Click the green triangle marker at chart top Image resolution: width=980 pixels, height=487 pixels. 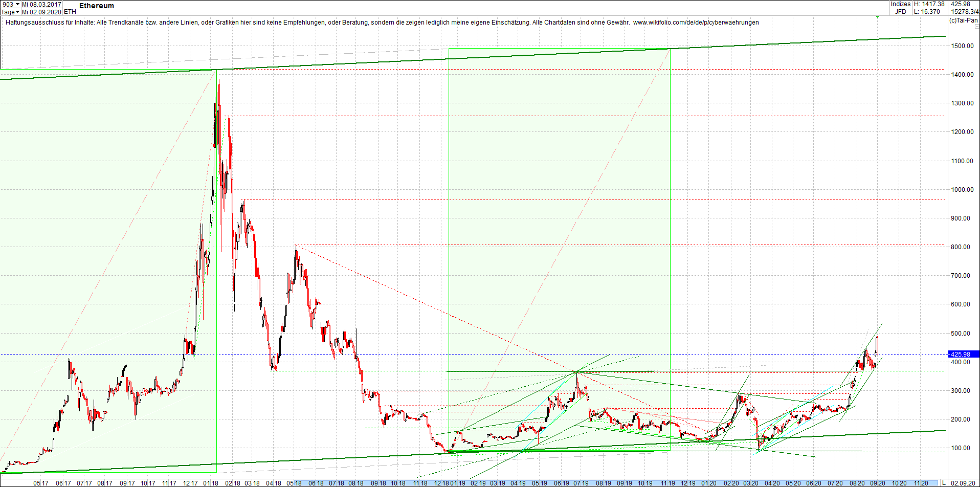[x=877, y=17]
